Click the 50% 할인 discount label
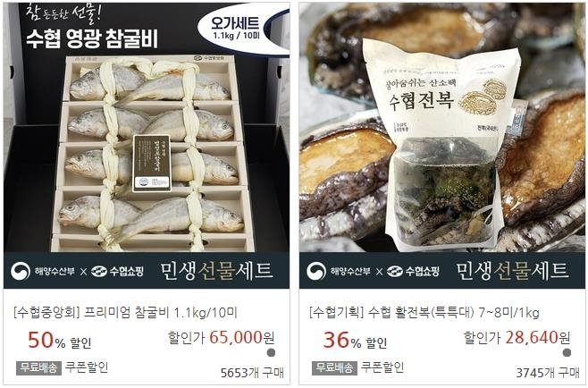This screenshot has width=588, height=388. [60, 341]
